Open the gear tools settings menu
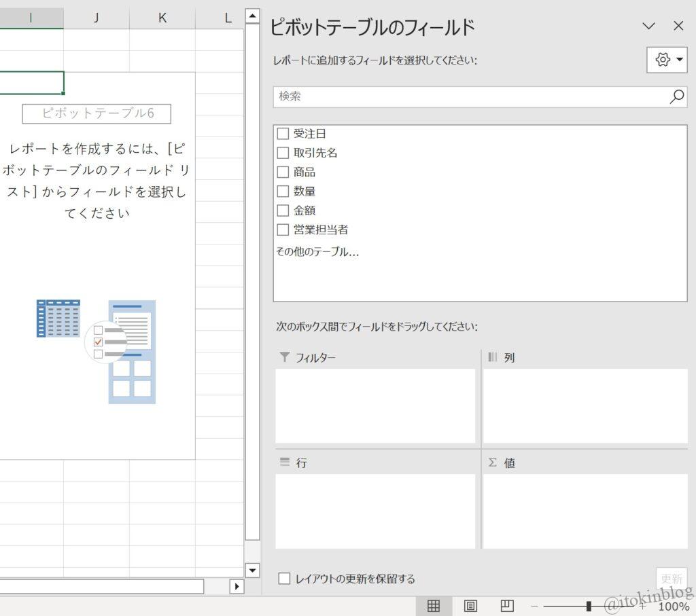 pyautogui.click(x=667, y=60)
